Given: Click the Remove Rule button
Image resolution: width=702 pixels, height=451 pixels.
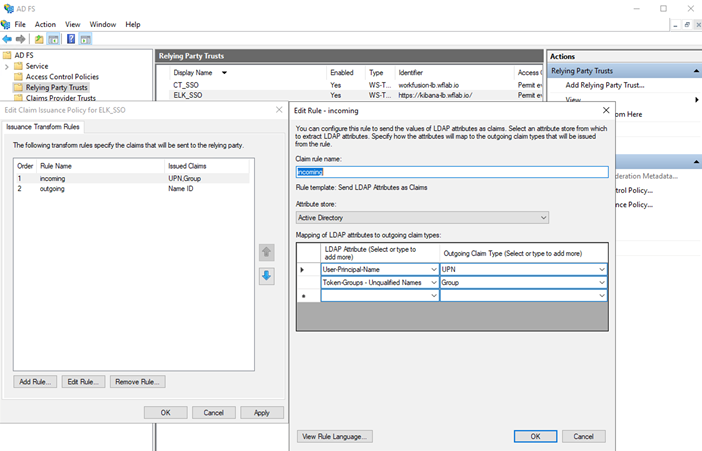Looking at the screenshot, I should [x=137, y=382].
